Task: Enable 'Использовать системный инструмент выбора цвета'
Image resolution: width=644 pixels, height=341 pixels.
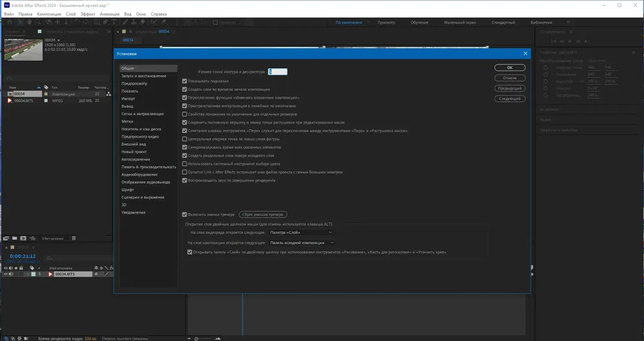Action: coord(184,164)
